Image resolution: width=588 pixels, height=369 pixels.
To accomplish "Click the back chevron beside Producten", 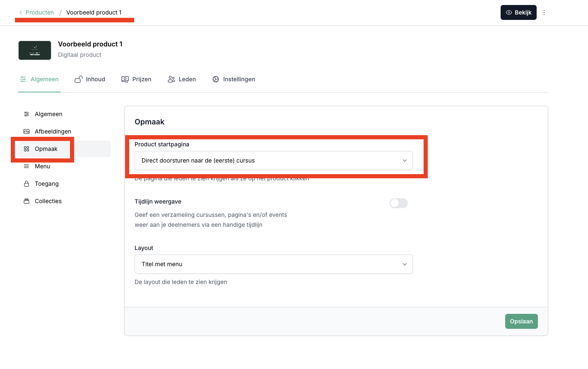I will tap(21, 12).
